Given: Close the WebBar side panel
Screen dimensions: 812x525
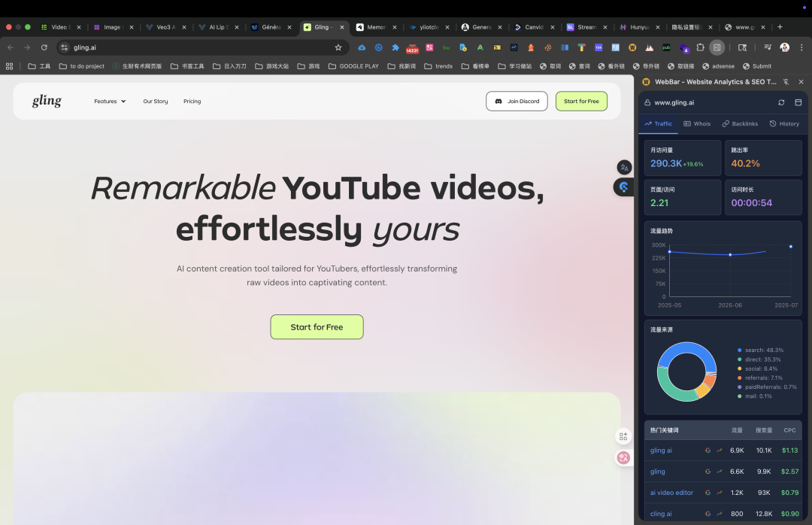Looking at the screenshot, I should 801,82.
